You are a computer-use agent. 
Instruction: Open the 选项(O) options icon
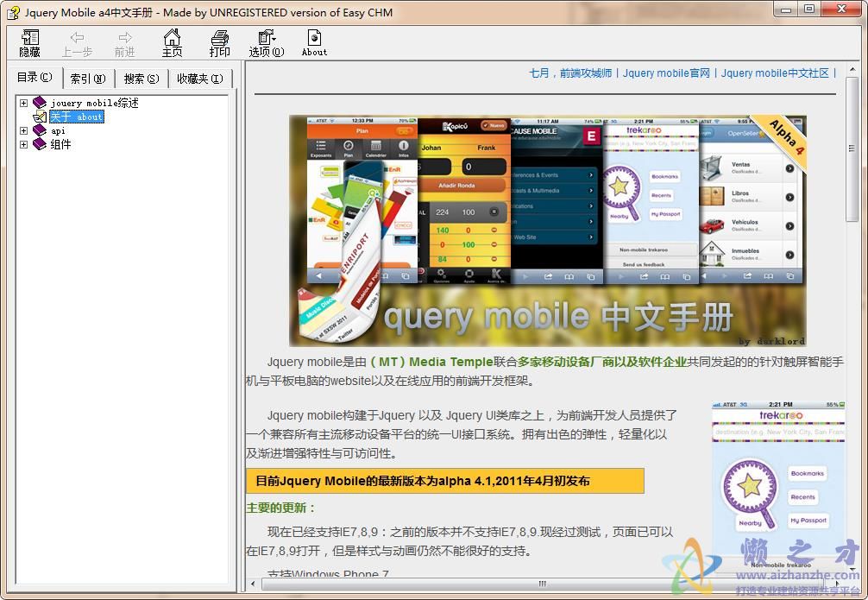(265, 43)
